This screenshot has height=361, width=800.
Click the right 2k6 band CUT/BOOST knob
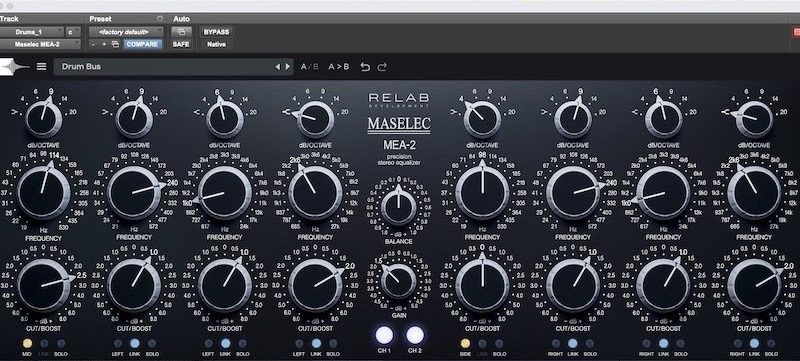point(754,285)
